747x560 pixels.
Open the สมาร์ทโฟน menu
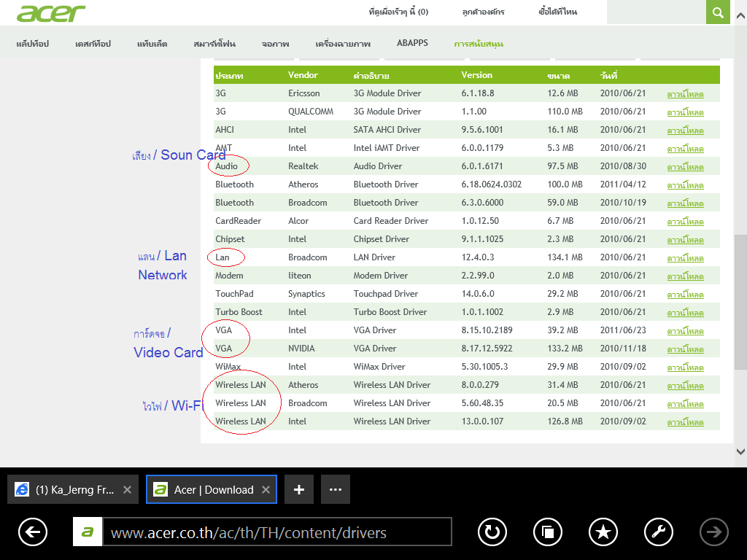point(214,44)
